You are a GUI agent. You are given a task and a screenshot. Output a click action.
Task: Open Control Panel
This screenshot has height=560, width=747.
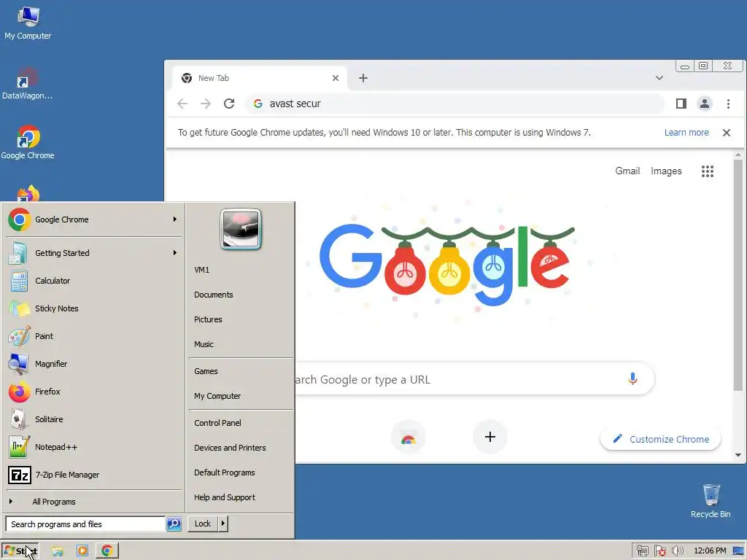coord(241,423)
